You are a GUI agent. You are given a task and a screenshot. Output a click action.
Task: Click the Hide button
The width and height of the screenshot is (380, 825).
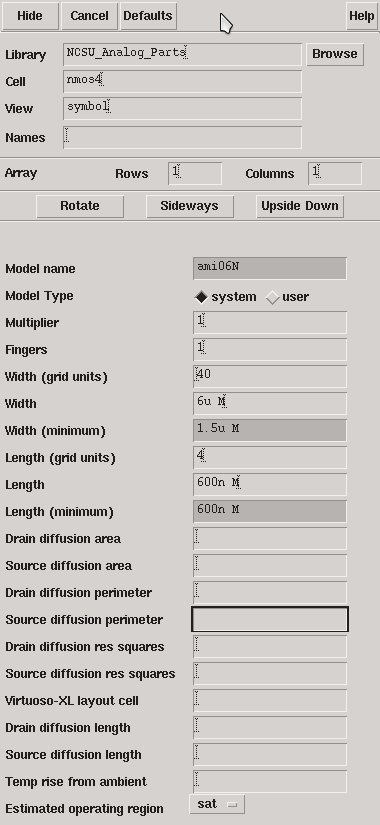[x=30, y=16]
